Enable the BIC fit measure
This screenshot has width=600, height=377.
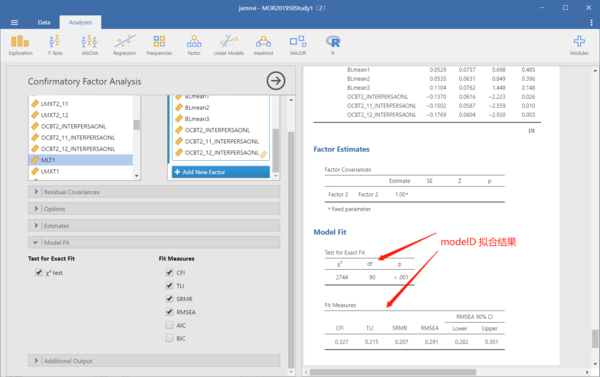[x=169, y=338]
